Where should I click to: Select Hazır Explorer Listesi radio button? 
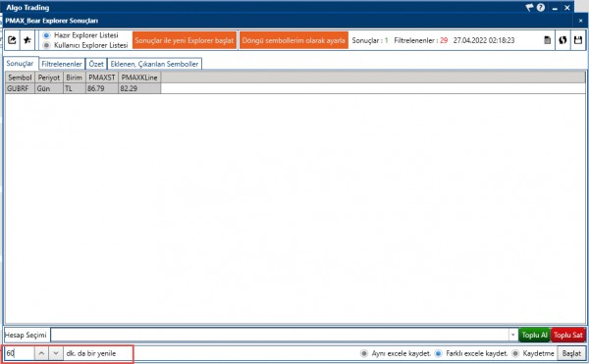coord(46,35)
